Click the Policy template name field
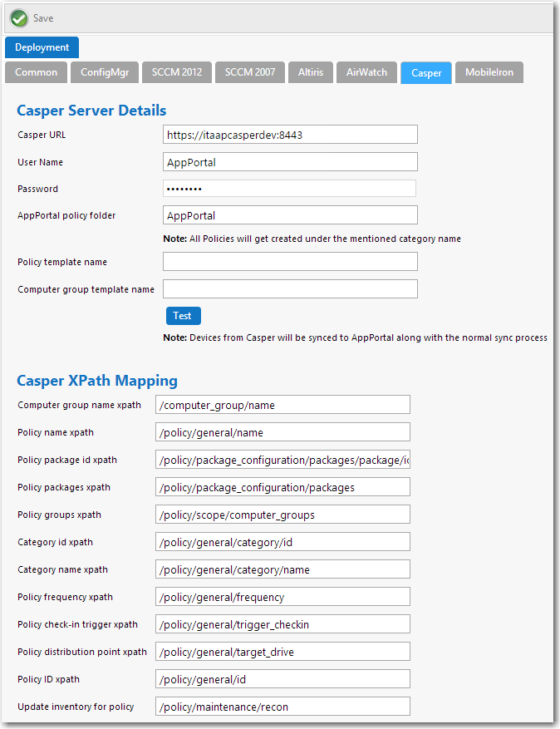Image resolution: width=560 pixels, height=729 pixels. coord(291,262)
